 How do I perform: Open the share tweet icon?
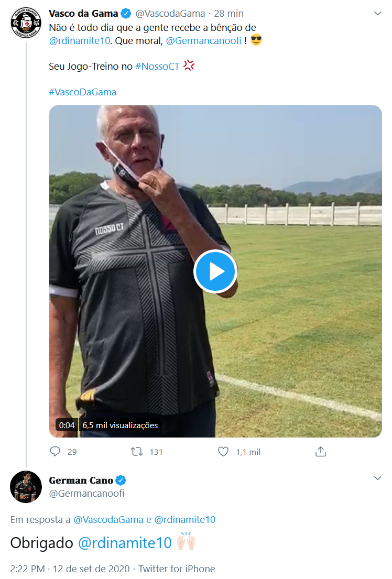coord(321,452)
